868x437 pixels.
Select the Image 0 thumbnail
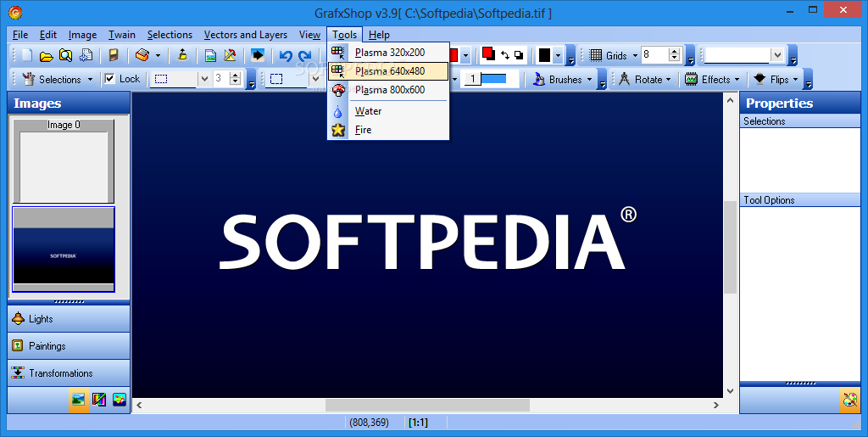click(64, 162)
